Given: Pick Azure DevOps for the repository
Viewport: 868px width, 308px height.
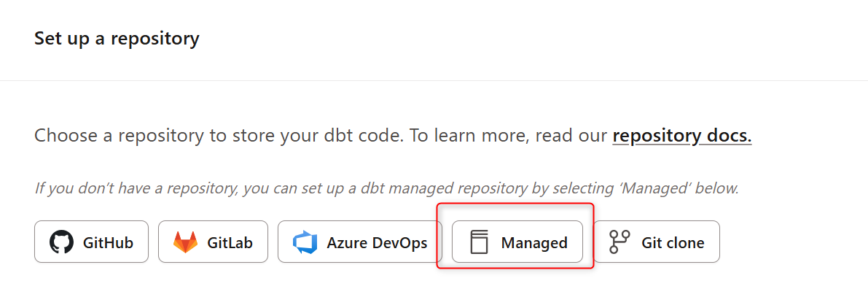Looking at the screenshot, I should 360,242.
